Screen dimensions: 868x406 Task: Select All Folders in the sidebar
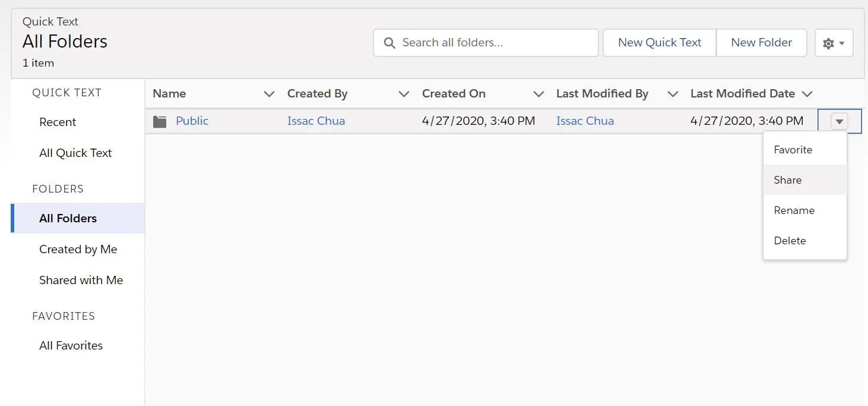point(78,218)
